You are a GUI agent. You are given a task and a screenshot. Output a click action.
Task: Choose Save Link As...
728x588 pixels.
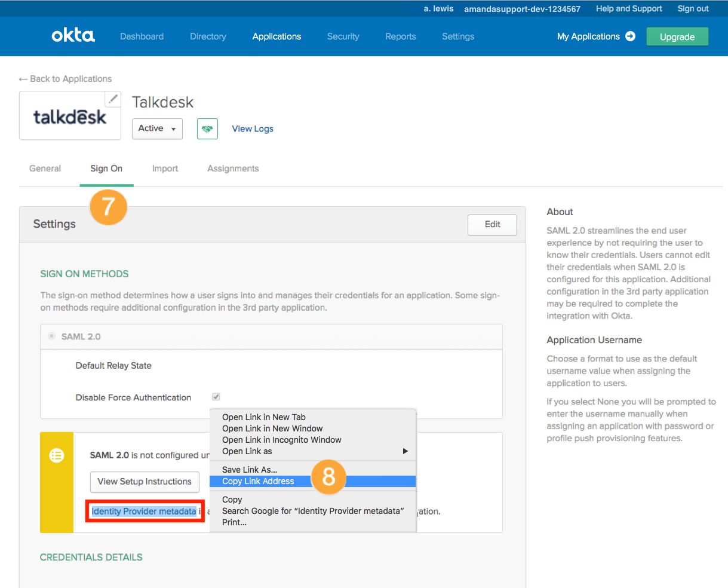click(313, 470)
